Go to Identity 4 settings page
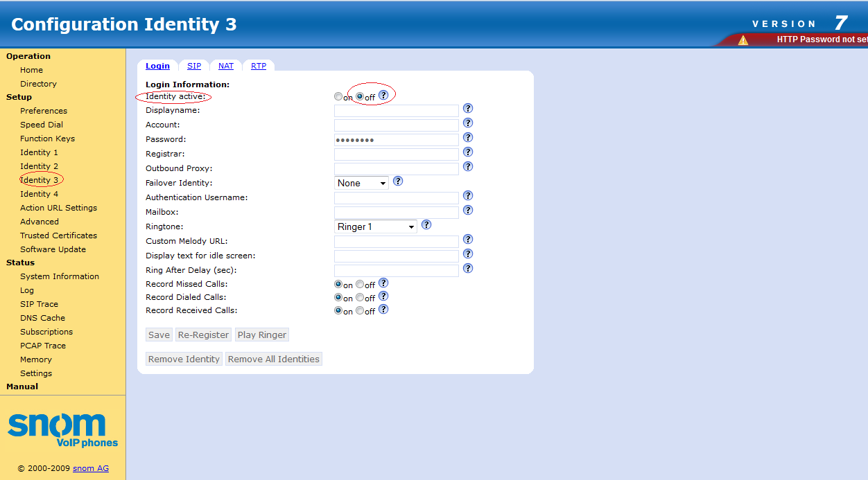Image resolution: width=868 pixels, height=480 pixels. 39,194
